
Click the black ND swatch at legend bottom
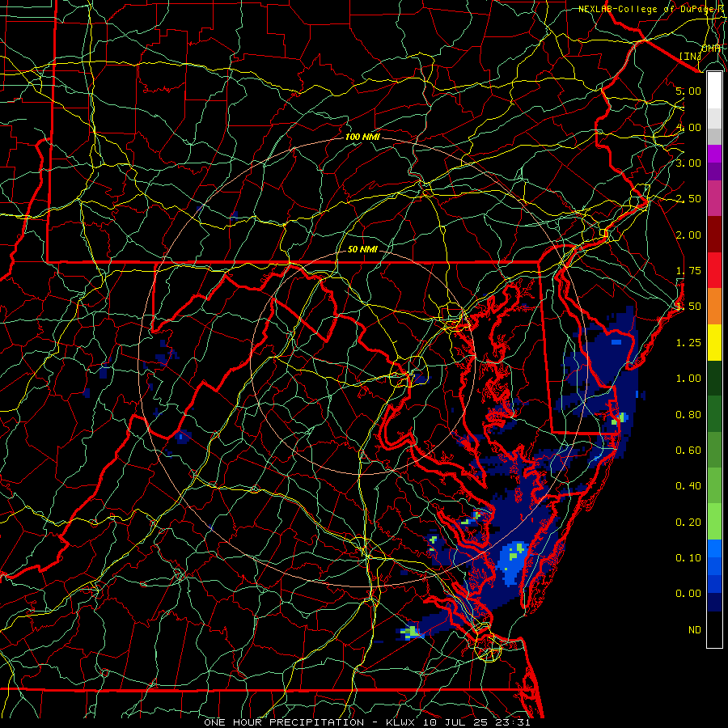[x=714, y=629]
